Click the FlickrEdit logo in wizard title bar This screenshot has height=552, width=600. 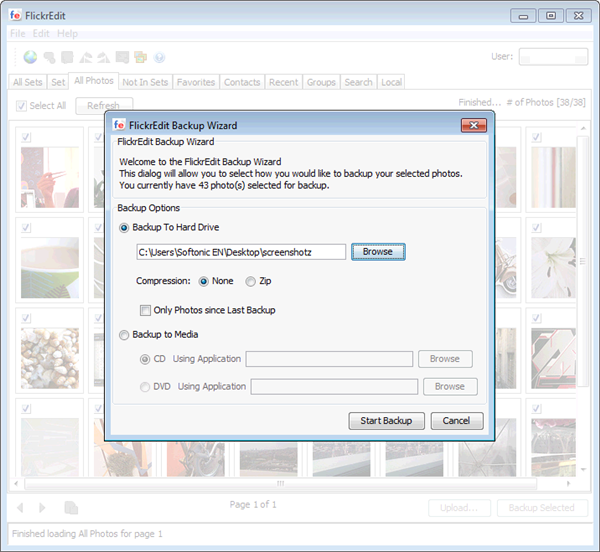[x=119, y=125]
